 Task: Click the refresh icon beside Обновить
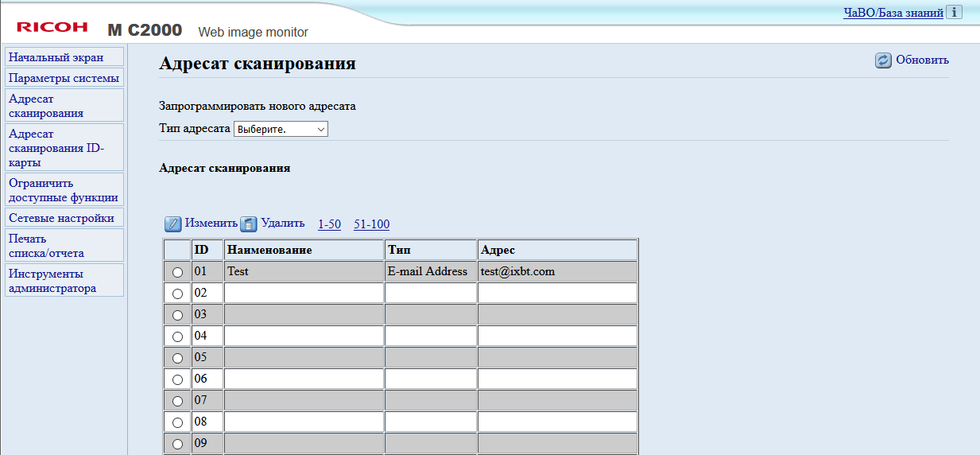click(884, 60)
